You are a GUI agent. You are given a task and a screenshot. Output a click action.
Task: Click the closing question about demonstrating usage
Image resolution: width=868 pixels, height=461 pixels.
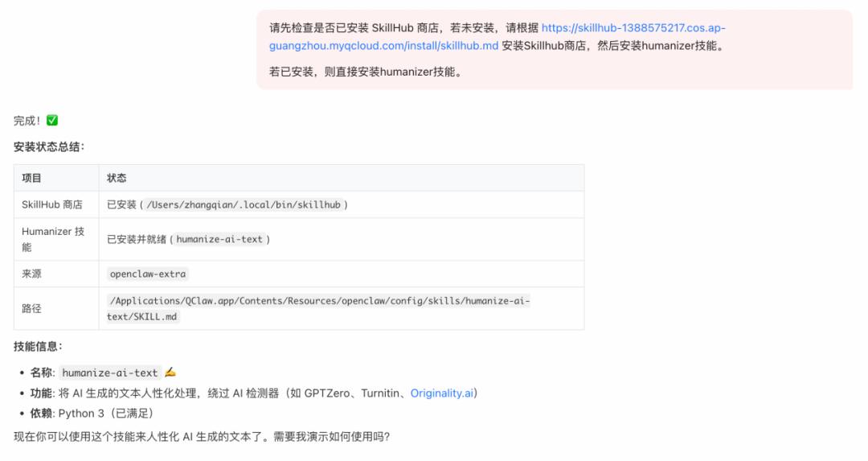pos(201,437)
